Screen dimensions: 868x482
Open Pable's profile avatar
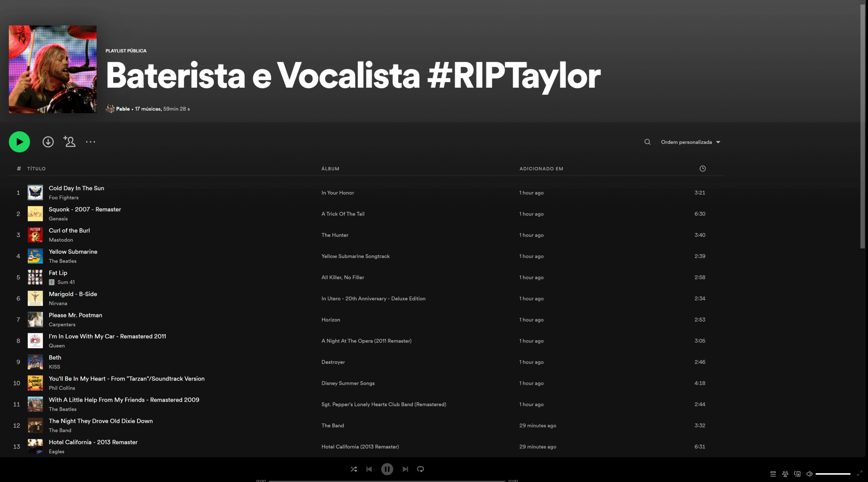click(x=110, y=109)
